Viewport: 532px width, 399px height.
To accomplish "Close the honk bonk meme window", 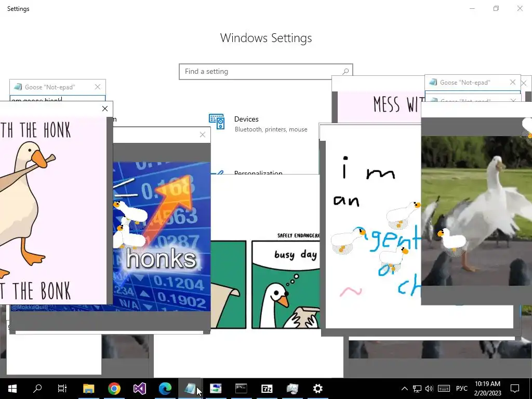I will pyautogui.click(x=105, y=109).
